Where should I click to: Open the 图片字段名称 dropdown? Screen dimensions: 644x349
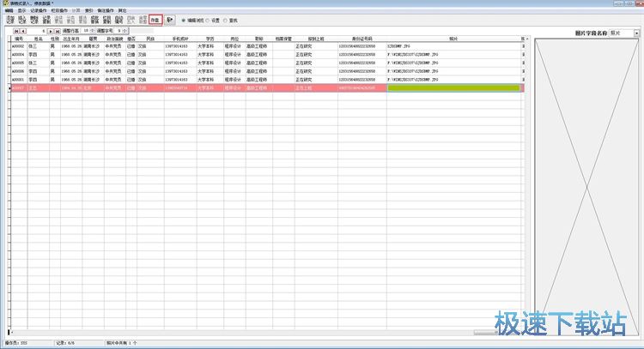pos(636,33)
